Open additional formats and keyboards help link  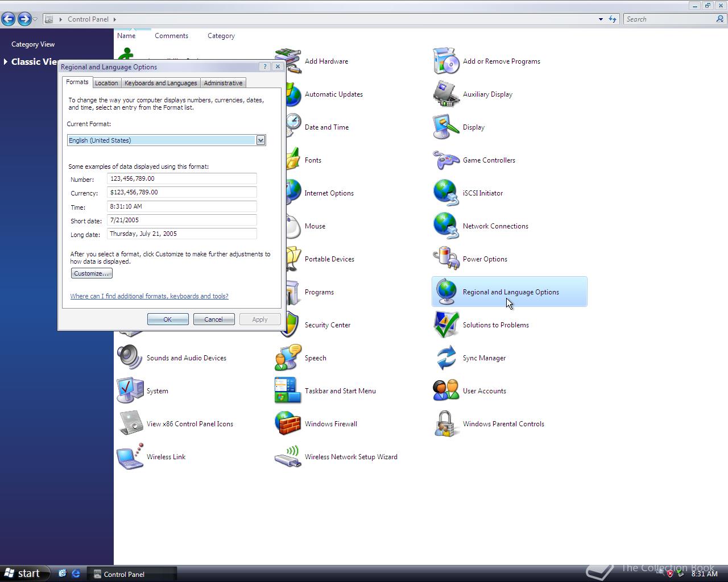(x=149, y=296)
